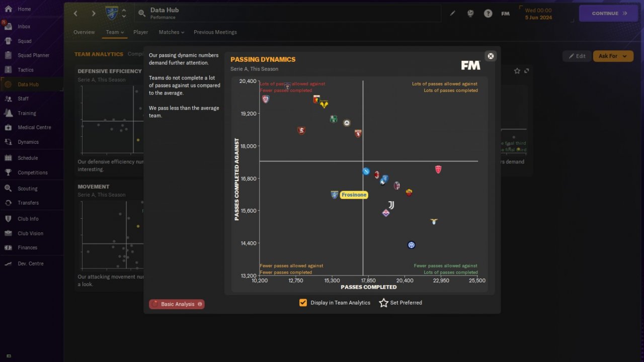Close the Passing Dynamics popup
The height and width of the screenshot is (362, 644).
pos(491,56)
